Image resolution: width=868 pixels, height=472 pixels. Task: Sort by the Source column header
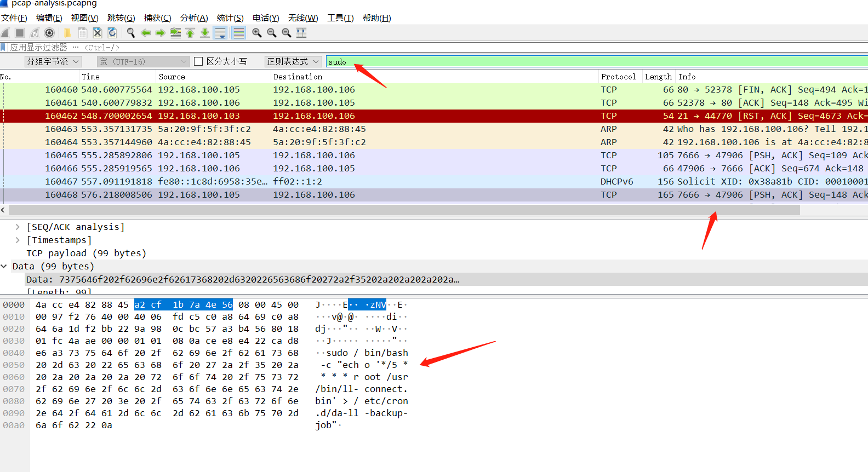[x=213, y=77]
